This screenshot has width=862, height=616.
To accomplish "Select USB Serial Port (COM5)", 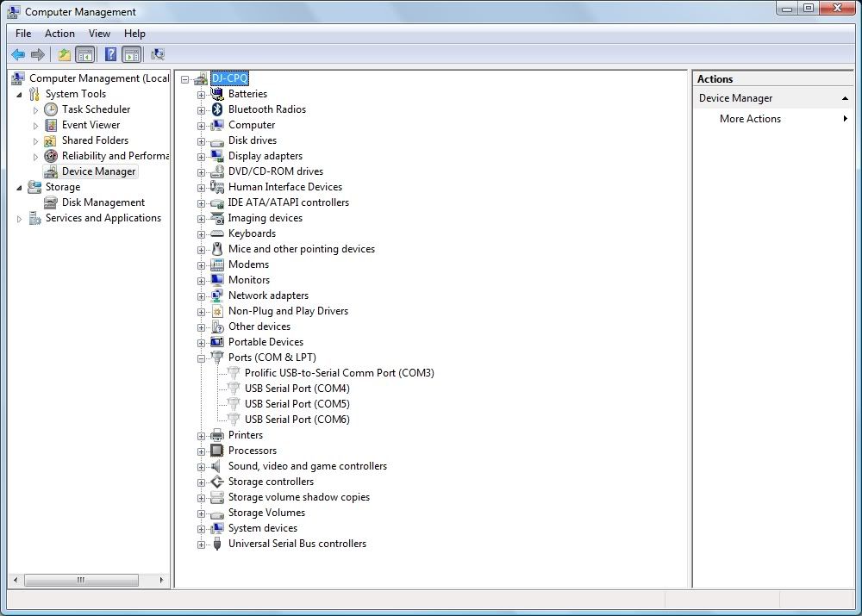I will click(297, 404).
